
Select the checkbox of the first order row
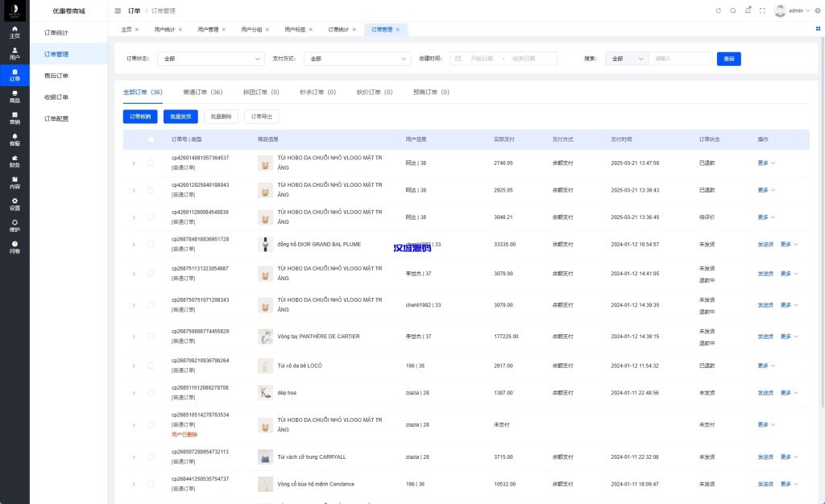150,163
